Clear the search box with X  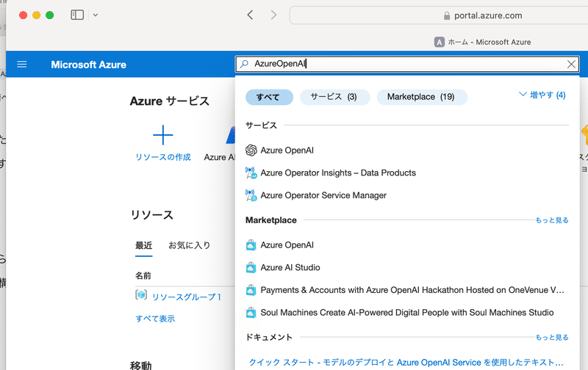571,65
